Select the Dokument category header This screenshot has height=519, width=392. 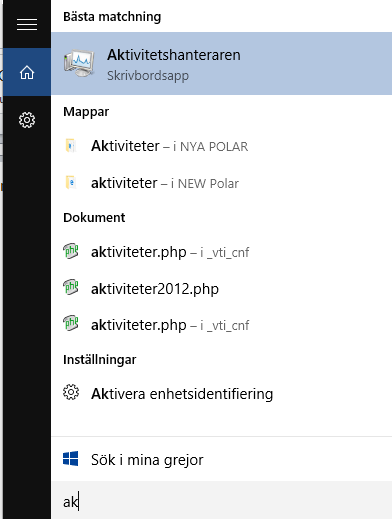coord(94,217)
